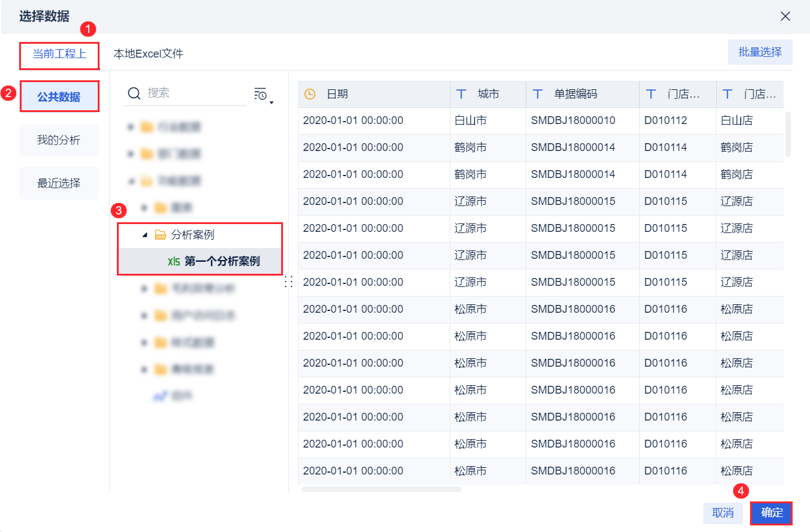Click the clock icon in 日期 column header
The width and height of the screenshot is (810, 532).
[x=309, y=94]
